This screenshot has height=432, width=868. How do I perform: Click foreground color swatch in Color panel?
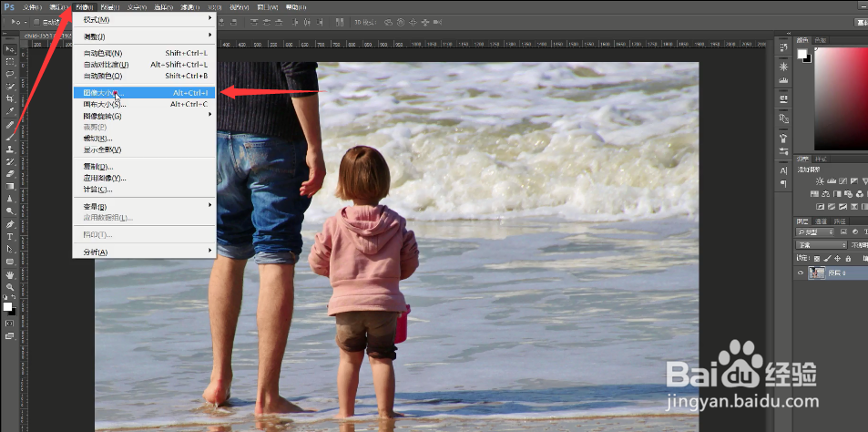pos(802,53)
